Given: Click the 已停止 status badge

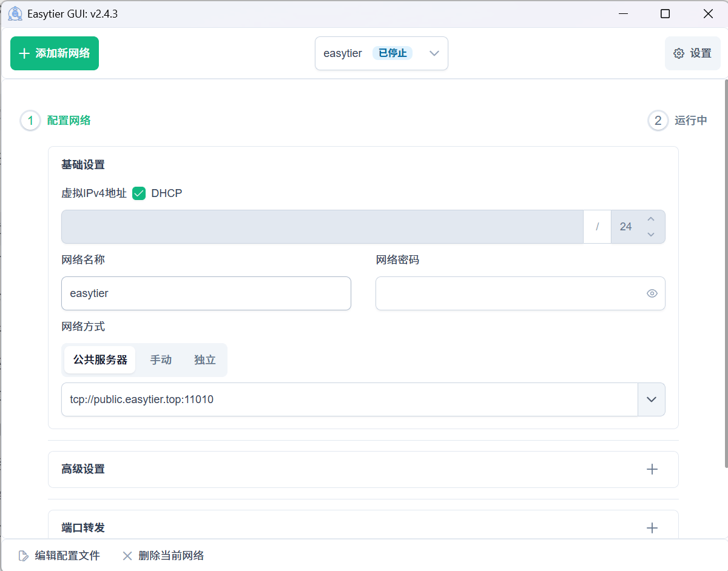Looking at the screenshot, I should click(x=393, y=53).
